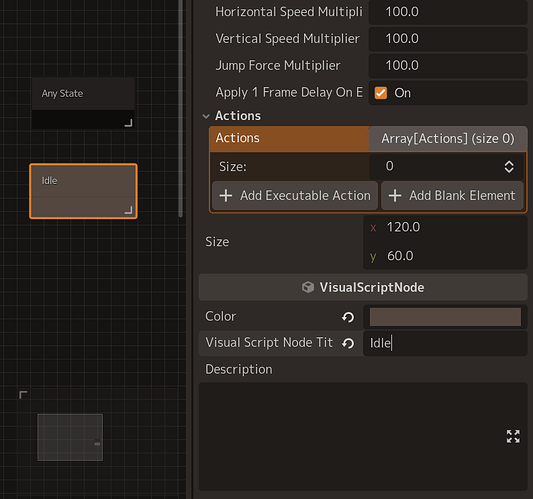Click the graph minimap thumbnail
This screenshot has height=499, width=533.
point(70,437)
